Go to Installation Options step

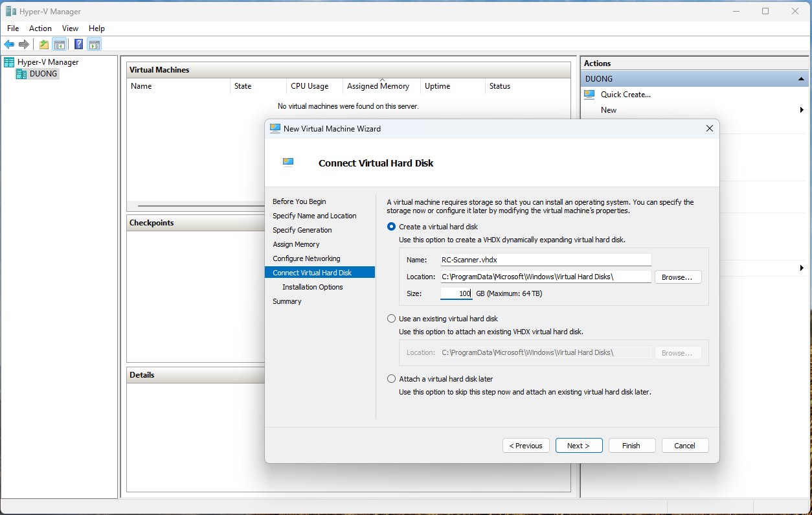tap(313, 287)
